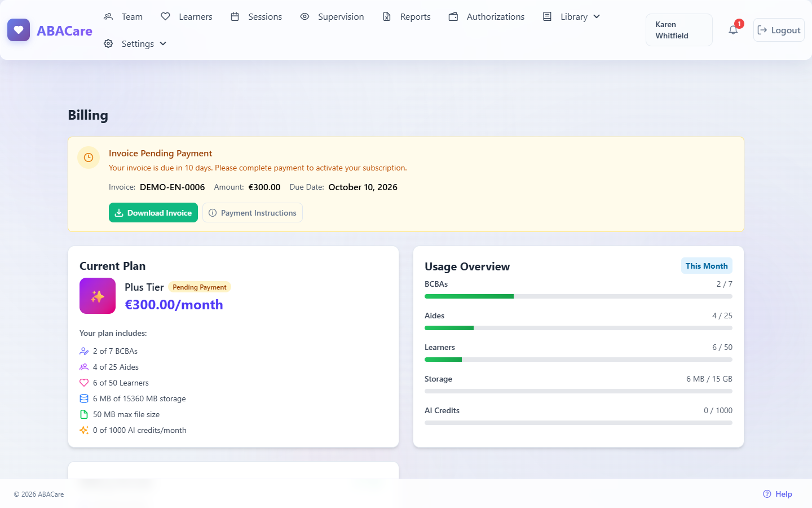The width and height of the screenshot is (812, 508).
Task: Click the Supervision eye icon
Action: pyautogui.click(x=304, y=16)
